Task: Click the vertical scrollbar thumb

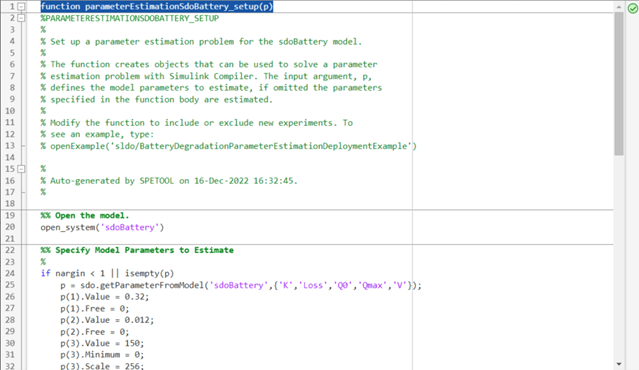Action: point(619,84)
